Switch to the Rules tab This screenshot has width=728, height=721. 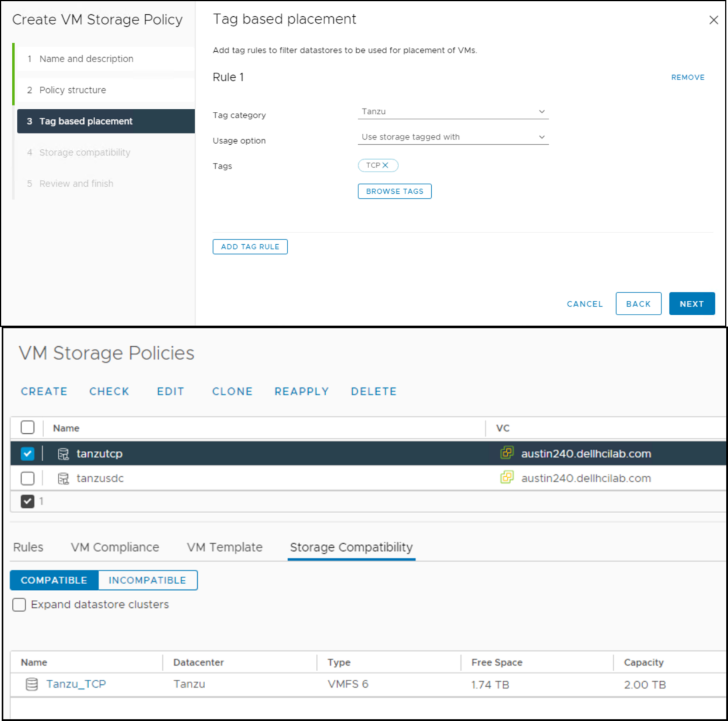pos(28,547)
